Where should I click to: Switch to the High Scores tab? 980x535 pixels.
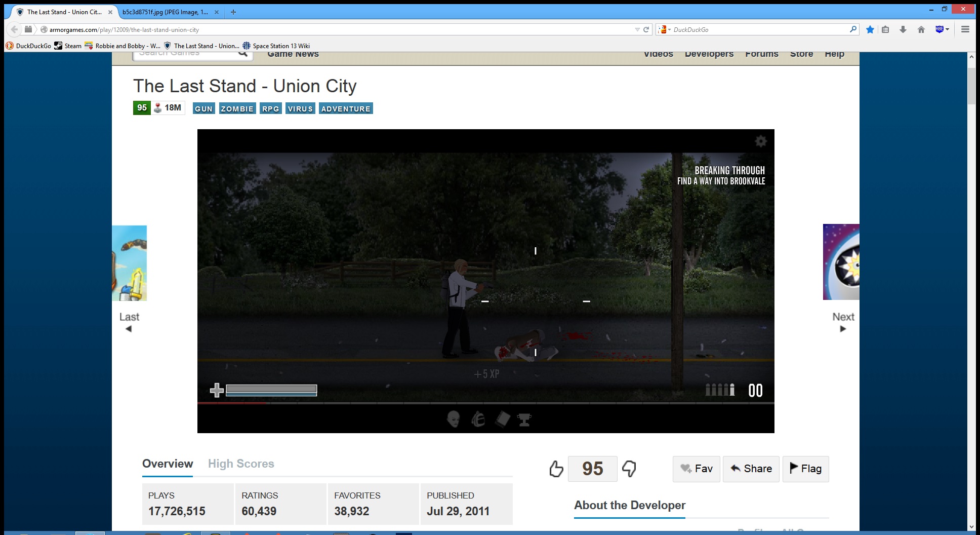241,464
